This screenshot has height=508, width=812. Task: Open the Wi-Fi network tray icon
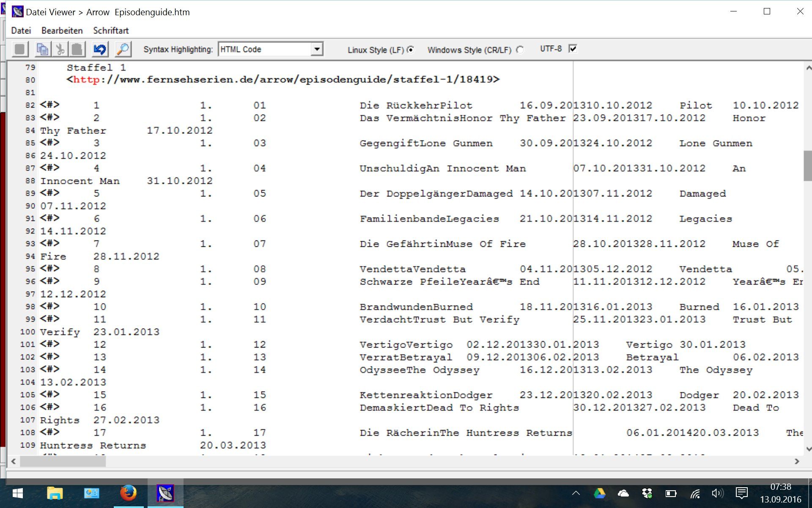click(695, 494)
